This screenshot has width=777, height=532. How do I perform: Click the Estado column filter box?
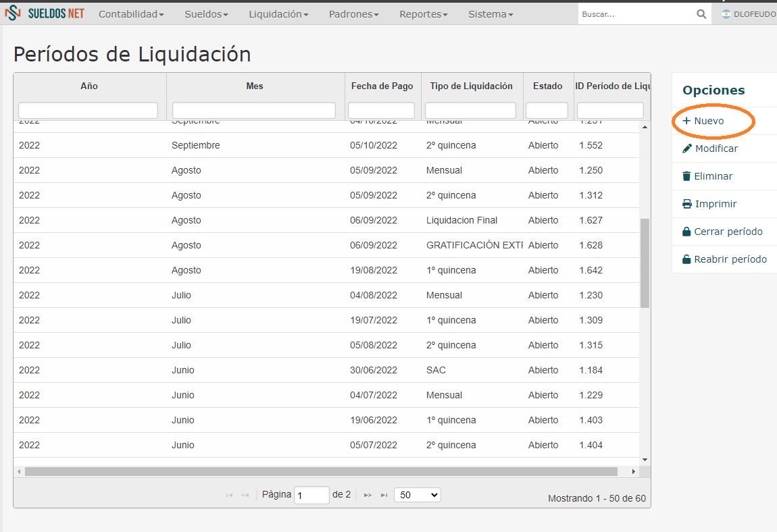(547, 110)
